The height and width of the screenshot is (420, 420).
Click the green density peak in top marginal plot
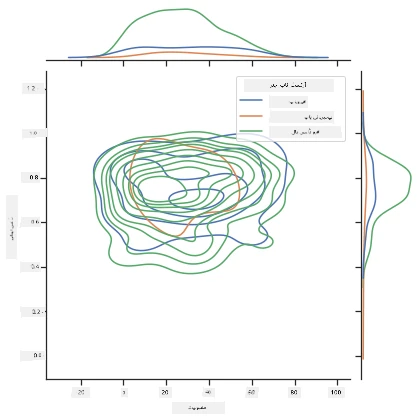pos(186,9)
